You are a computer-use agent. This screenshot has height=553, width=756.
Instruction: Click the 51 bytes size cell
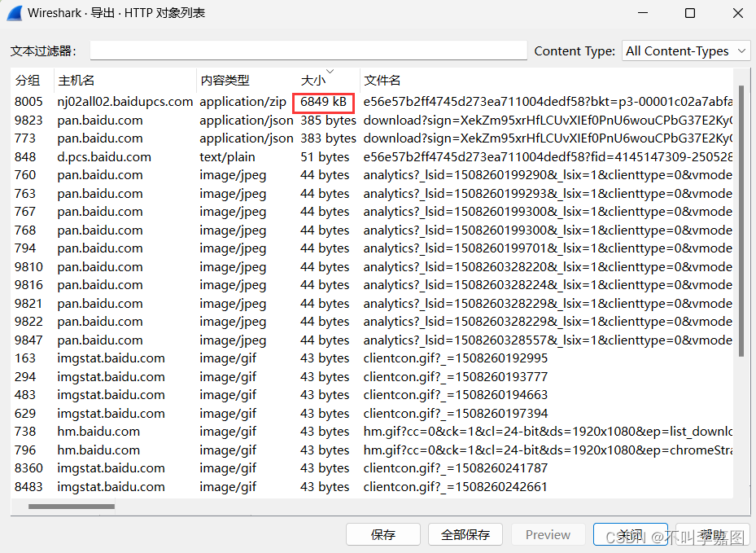[325, 157]
